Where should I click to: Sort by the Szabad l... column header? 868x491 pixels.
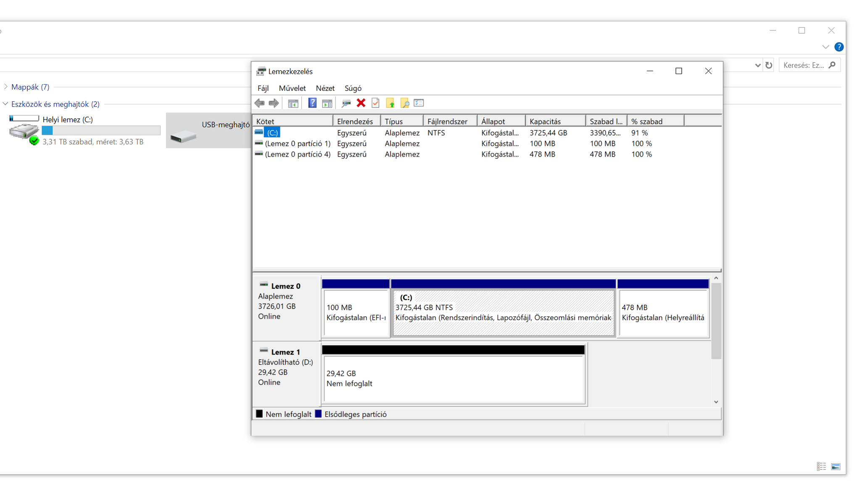[x=607, y=121]
